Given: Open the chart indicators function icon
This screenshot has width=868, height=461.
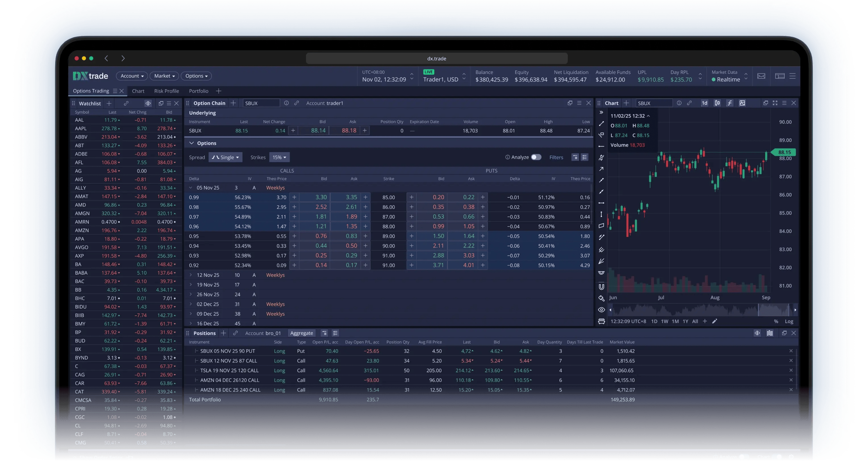Looking at the screenshot, I should [x=729, y=103].
